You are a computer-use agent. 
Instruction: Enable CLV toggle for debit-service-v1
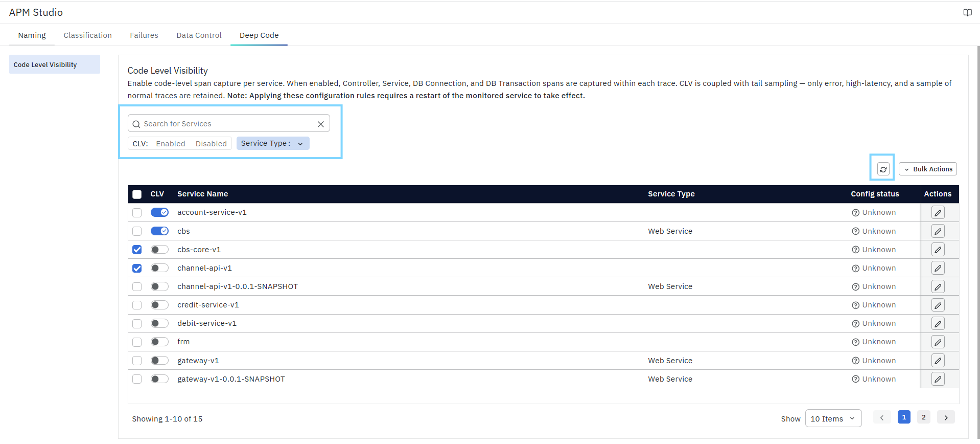pos(159,323)
